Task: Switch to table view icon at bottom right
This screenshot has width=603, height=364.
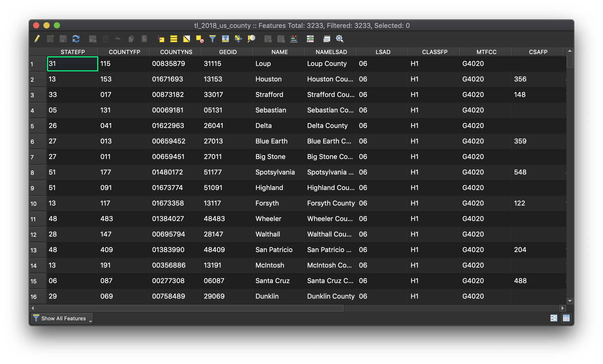Action: [566, 318]
